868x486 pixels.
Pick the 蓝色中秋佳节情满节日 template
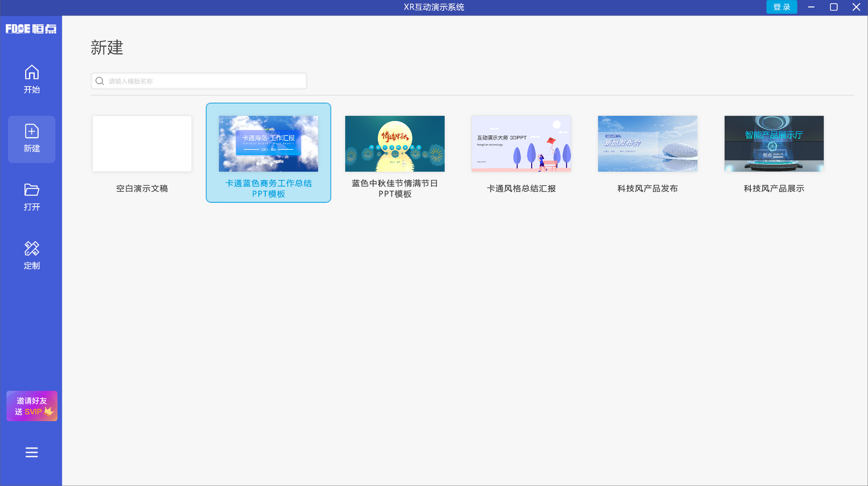(395, 144)
